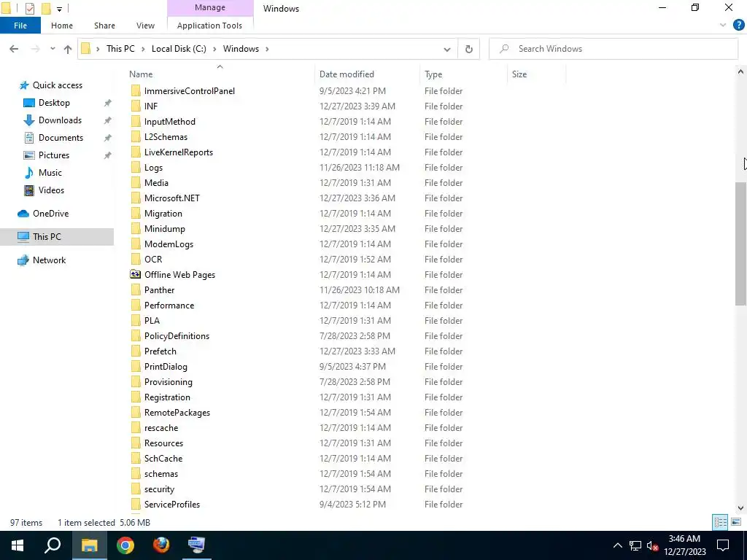Select This PC in navigation pane
Image resolution: width=747 pixels, height=560 pixels.
(47, 237)
